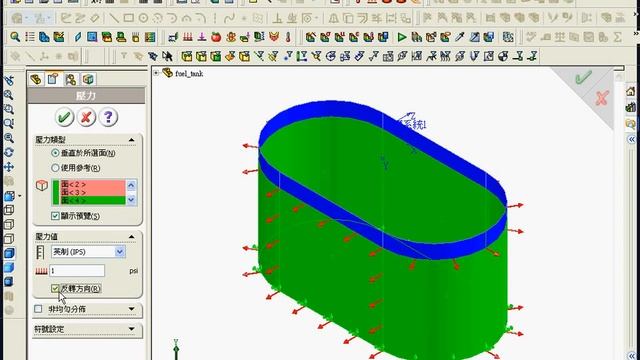The image size is (640, 360).
Task: Switch to the FeatureManager tree tab
Action: [x=36, y=79]
